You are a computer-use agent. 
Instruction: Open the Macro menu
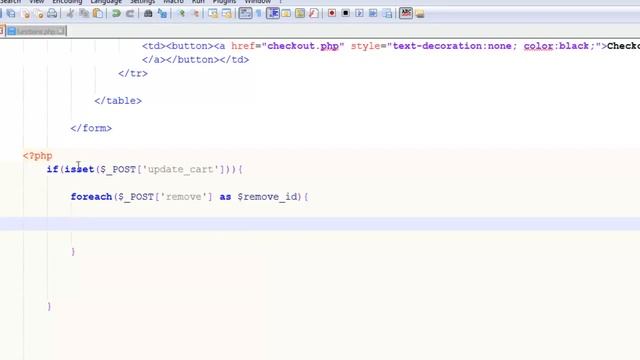[173, 2]
